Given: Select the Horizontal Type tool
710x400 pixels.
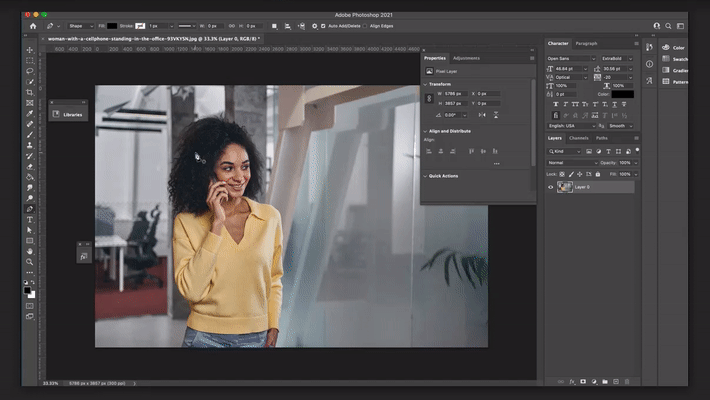Looking at the screenshot, I should (x=30, y=219).
